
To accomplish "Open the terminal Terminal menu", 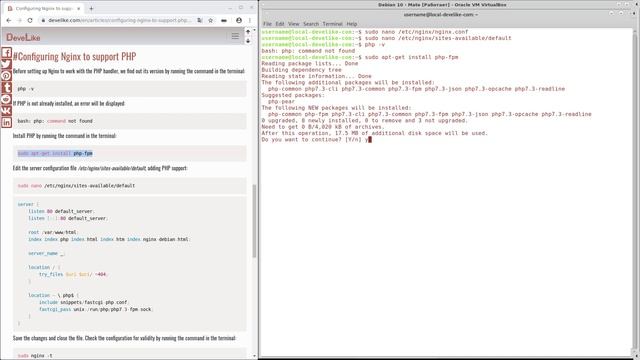I will [333, 24].
